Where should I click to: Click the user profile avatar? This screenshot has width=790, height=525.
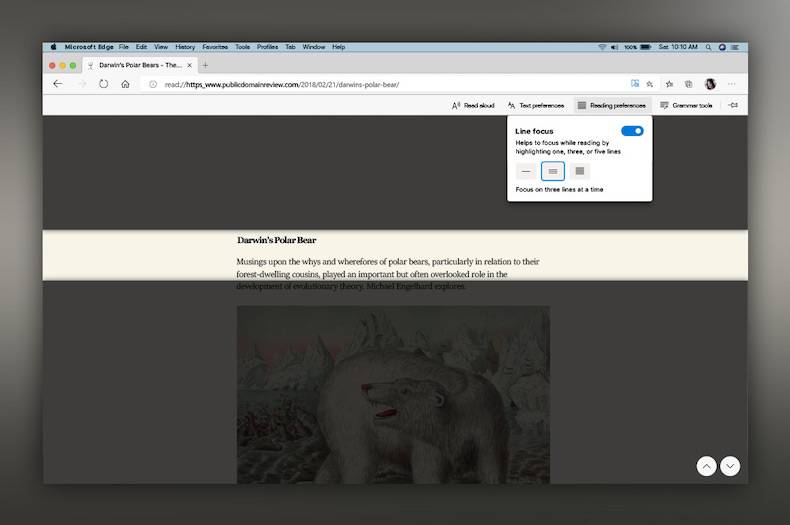pyautogui.click(x=710, y=84)
